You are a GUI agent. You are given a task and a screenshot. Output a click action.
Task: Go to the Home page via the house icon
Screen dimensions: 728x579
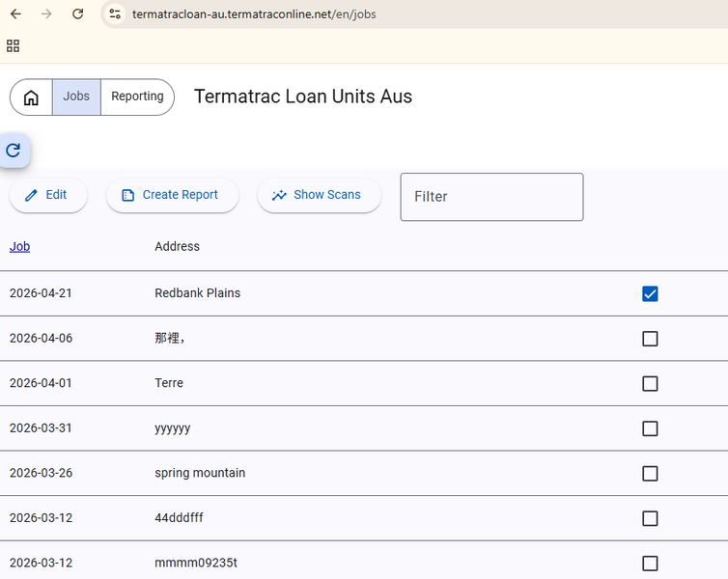pyautogui.click(x=31, y=96)
